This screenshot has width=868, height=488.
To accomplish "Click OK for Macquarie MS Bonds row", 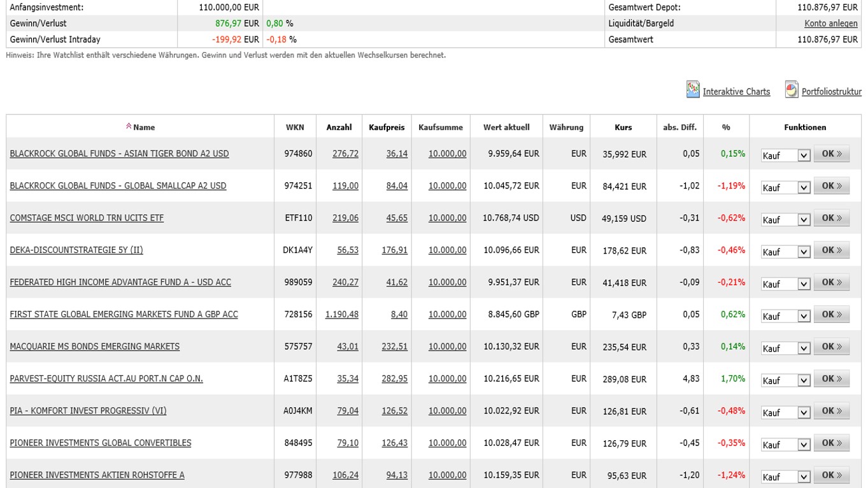I will [831, 347].
